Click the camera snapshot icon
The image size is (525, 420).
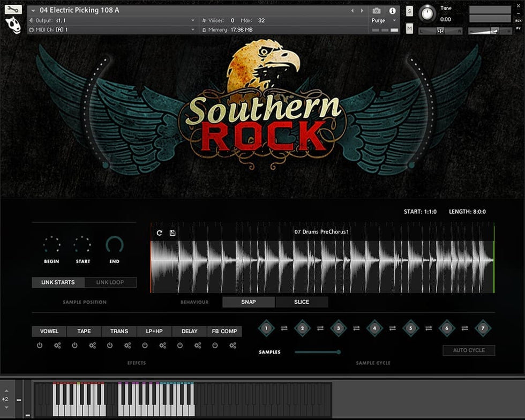377,11
